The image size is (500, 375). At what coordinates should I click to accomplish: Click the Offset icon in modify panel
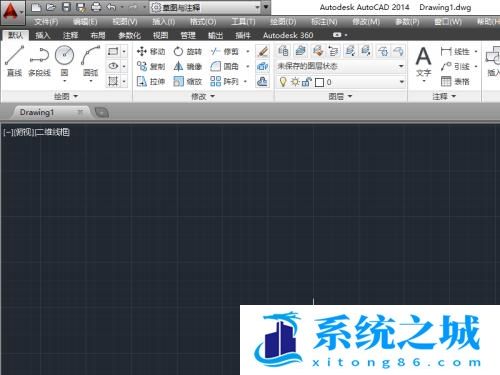[x=262, y=81]
